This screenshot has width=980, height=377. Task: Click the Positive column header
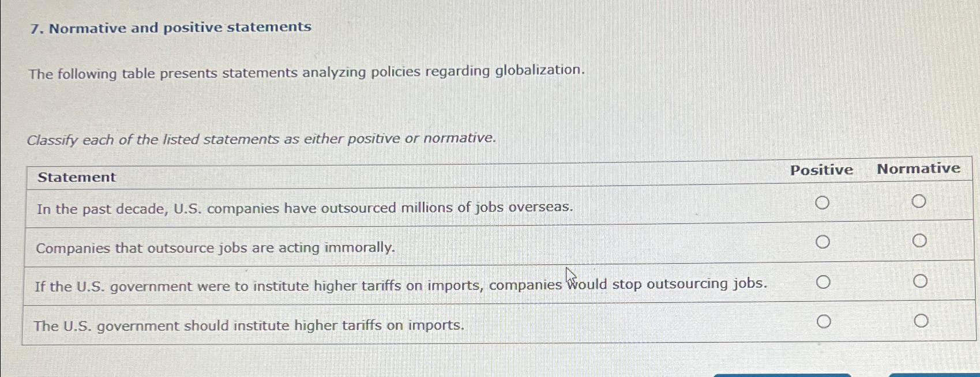[822, 169]
